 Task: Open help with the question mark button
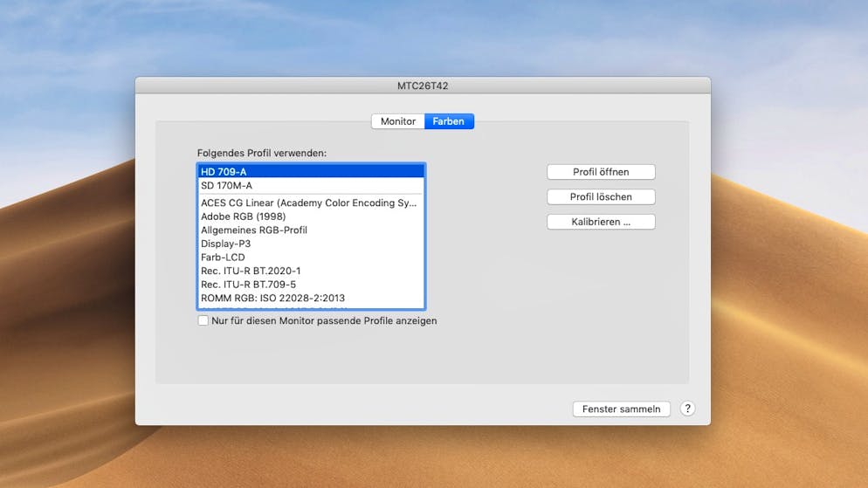[687, 409]
